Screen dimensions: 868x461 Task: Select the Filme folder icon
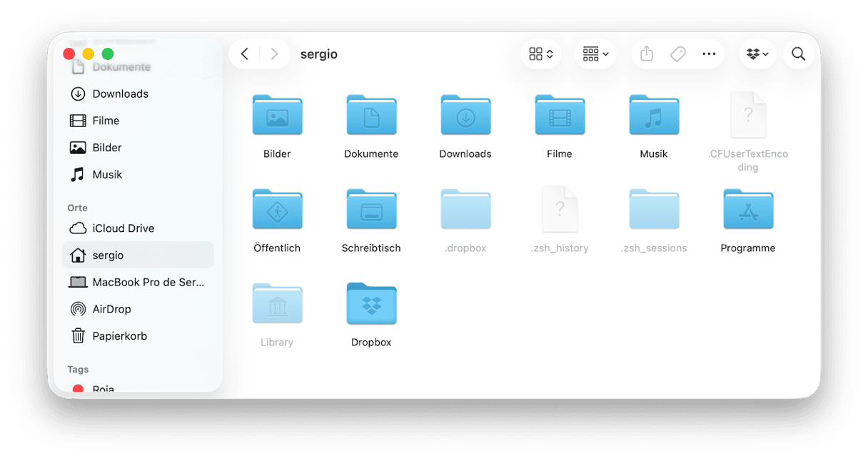[560, 115]
